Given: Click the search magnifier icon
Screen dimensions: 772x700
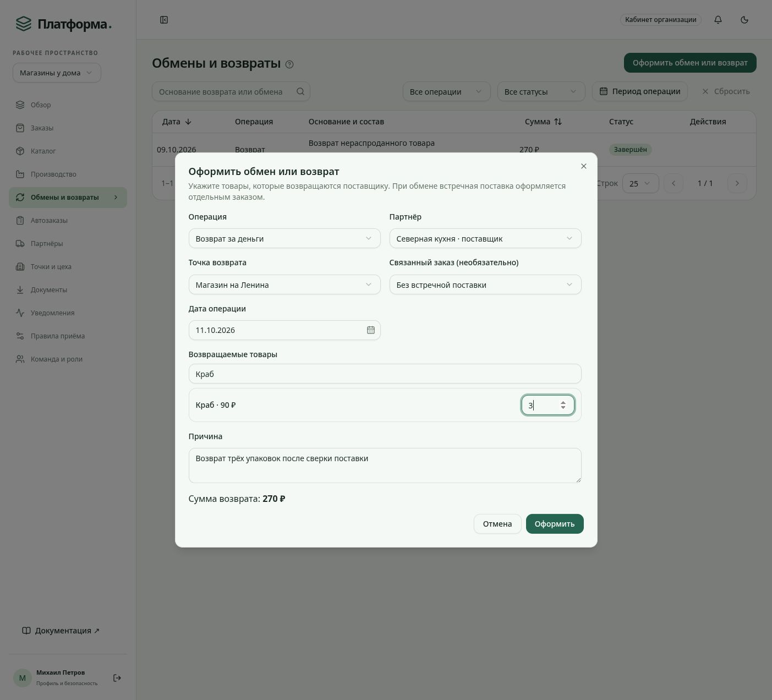Looking at the screenshot, I should point(300,91).
